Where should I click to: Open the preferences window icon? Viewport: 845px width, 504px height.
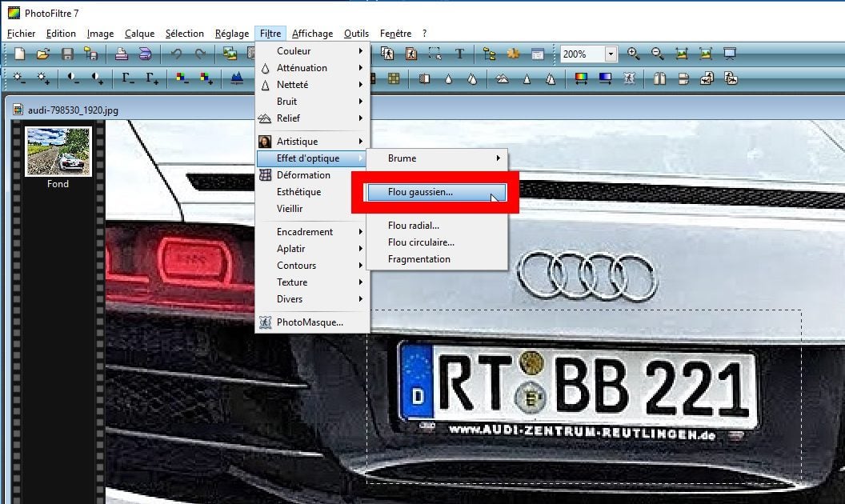point(537,54)
